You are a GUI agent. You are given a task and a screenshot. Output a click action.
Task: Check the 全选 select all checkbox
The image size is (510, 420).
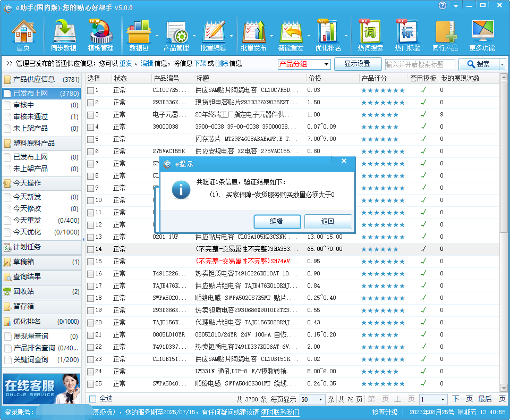pos(93,399)
